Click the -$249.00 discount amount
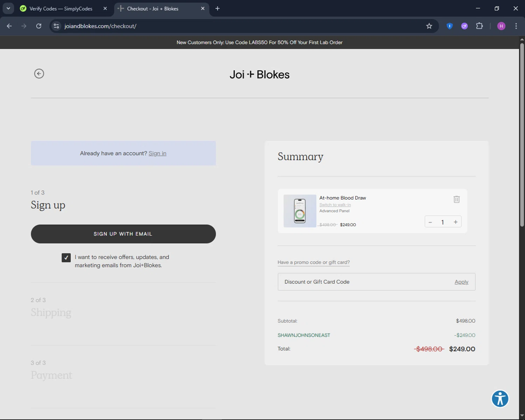Screen dimensions: 525x420 tap(465, 335)
